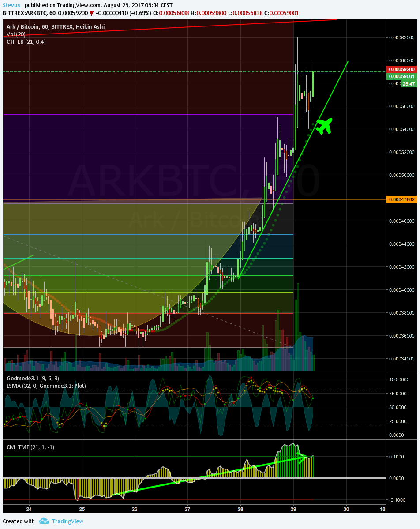Click the 0.00044000 price axis label
This screenshot has height=529, width=420.
[x=402, y=244]
